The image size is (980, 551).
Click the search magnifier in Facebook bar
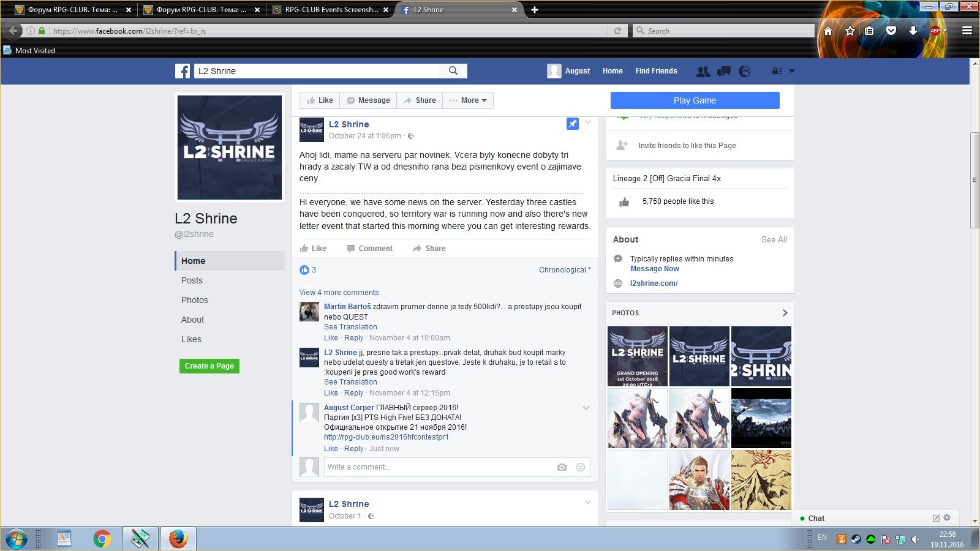click(x=453, y=71)
